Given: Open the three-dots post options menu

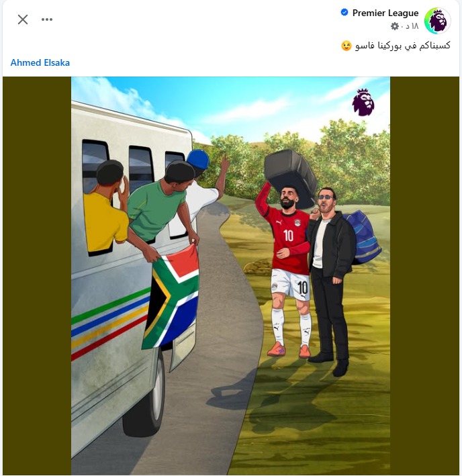Looking at the screenshot, I should coord(47,19).
